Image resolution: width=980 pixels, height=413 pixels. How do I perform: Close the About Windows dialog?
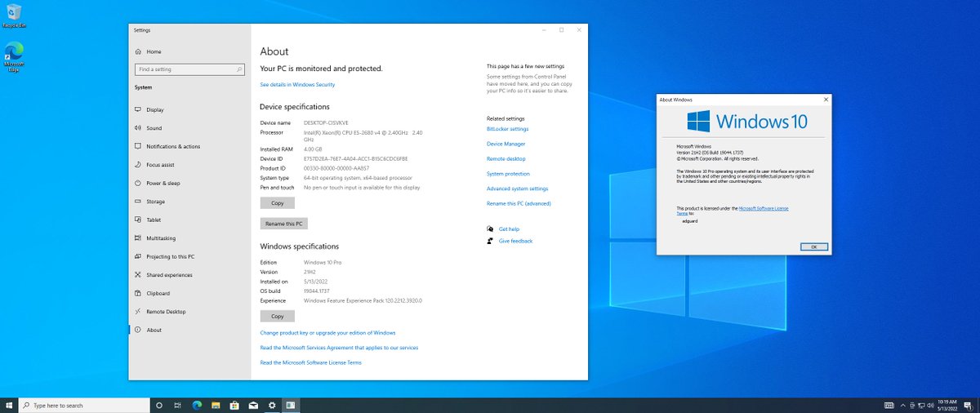click(x=826, y=100)
